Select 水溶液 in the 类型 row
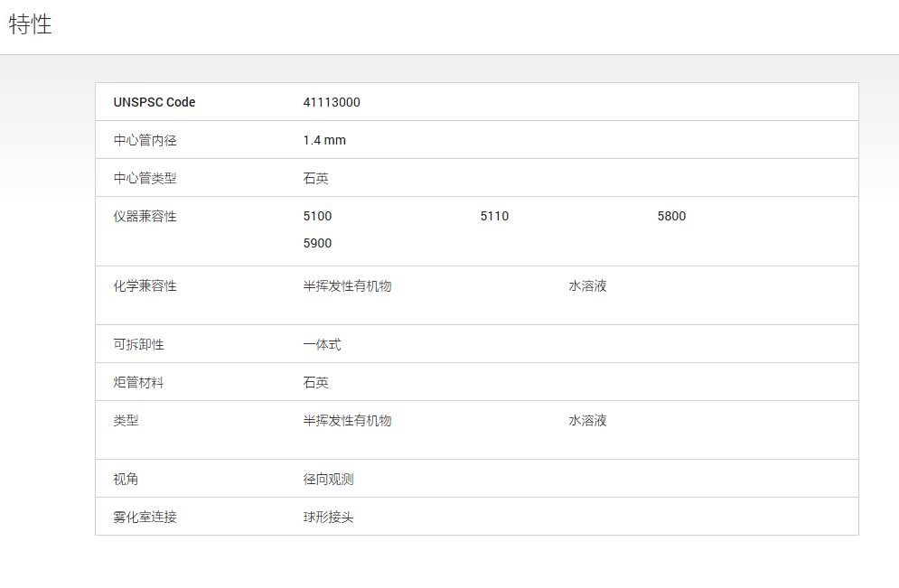This screenshot has height=588, width=899. [587, 420]
